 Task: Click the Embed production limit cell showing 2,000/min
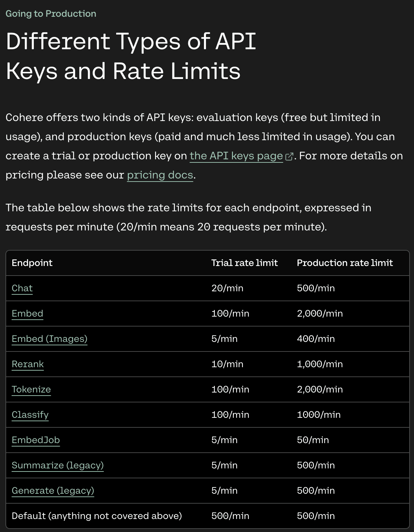click(x=320, y=314)
